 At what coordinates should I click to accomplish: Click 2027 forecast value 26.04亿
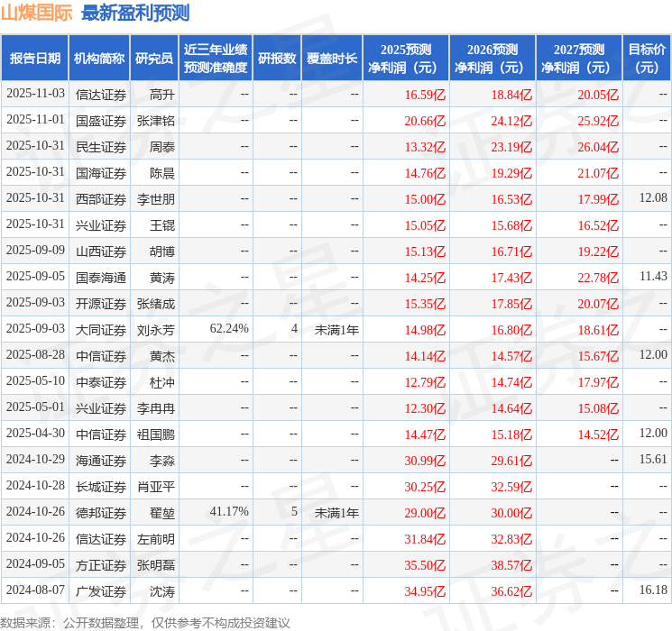point(598,147)
